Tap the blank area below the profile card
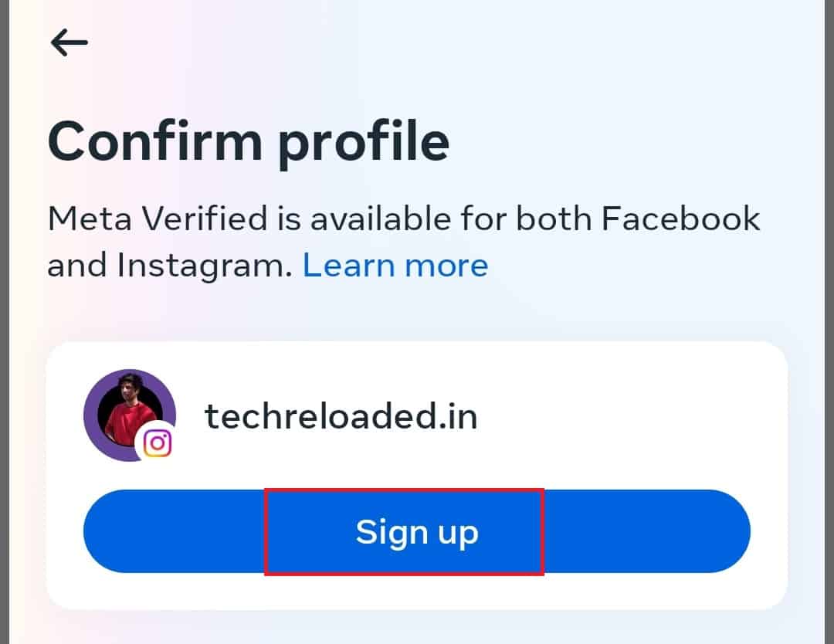 click(x=417, y=627)
